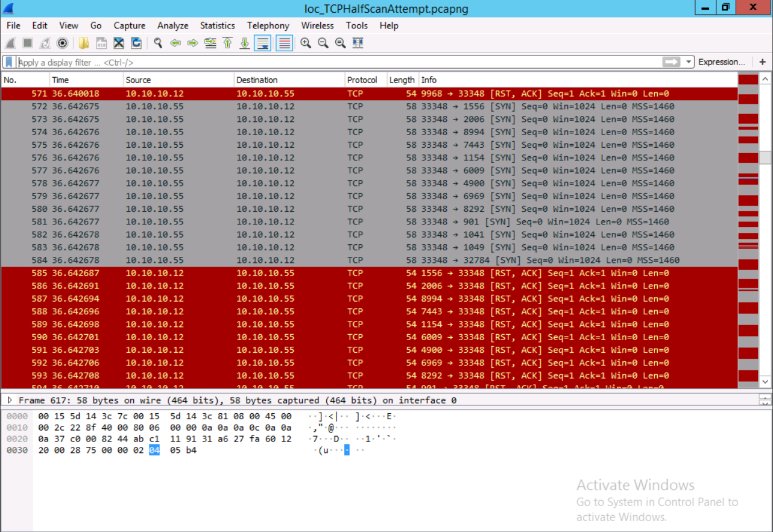Click hex offset row 0020
Image resolution: width=773 pixels, height=532 pixels.
tap(17, 439)
